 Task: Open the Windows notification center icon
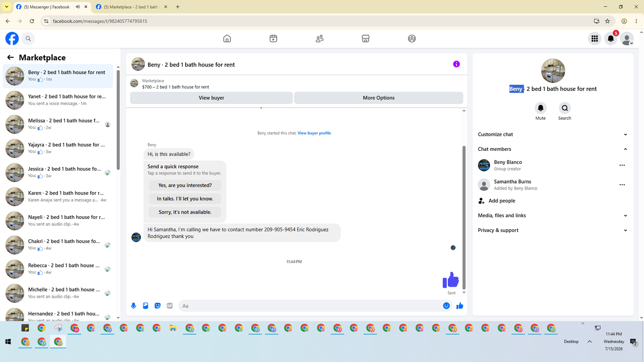(633, 342)
